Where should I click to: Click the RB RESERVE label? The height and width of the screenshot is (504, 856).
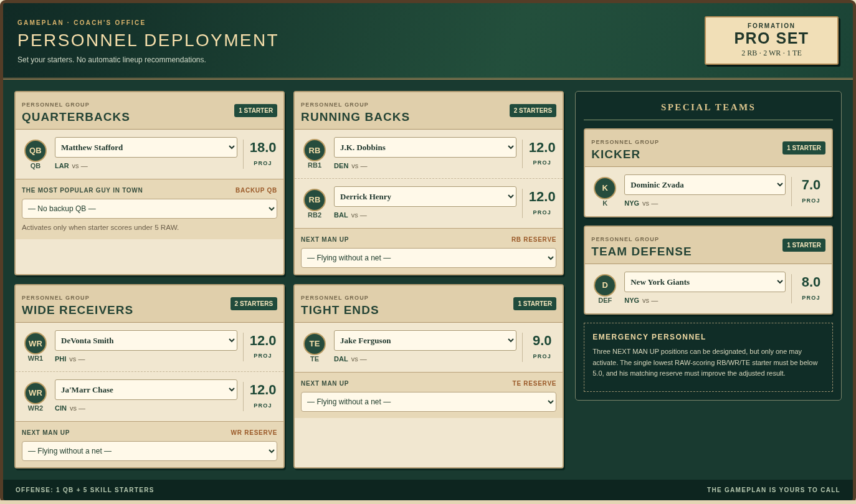click(534, 240)
